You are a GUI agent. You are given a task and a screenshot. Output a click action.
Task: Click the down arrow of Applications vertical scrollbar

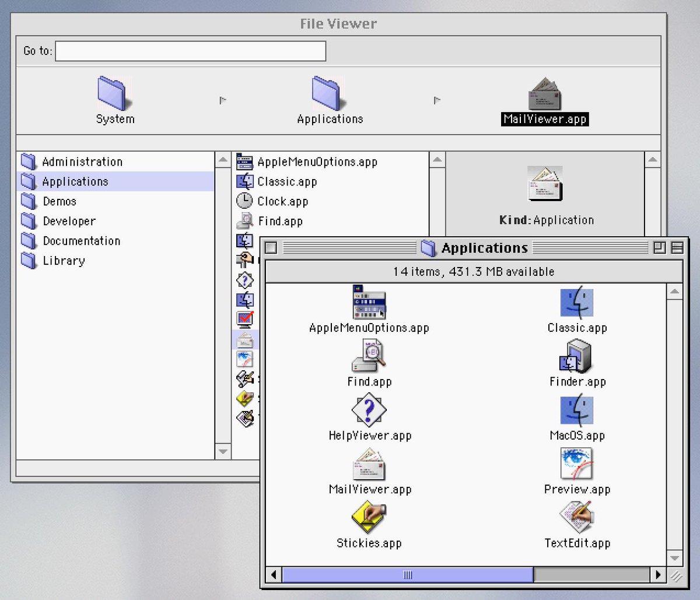(675, 559)
